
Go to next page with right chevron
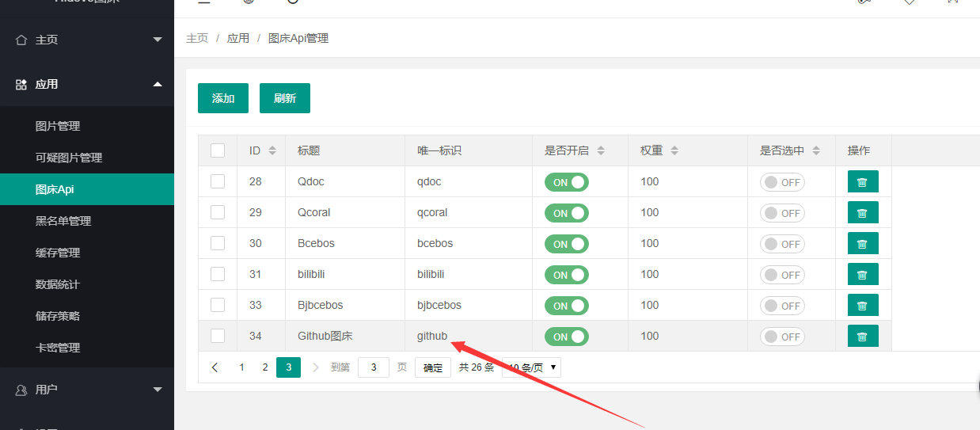pos(316,367)
